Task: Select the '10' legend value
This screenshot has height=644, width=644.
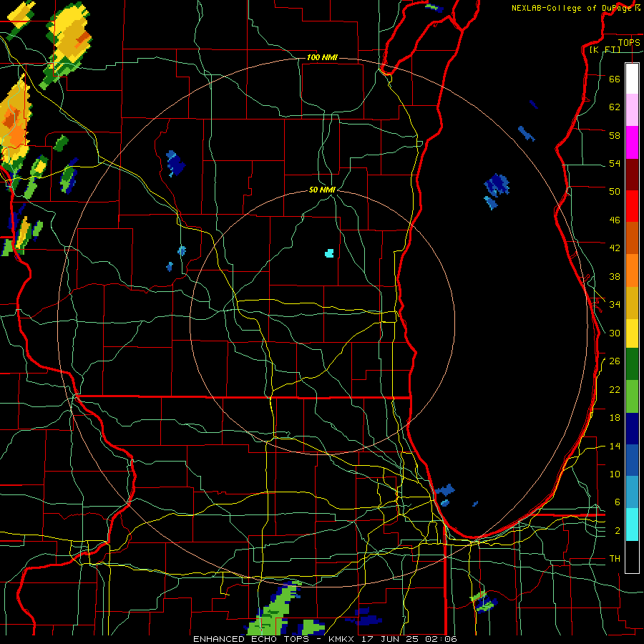Action: pyautogui.click(x=615, y=474)
